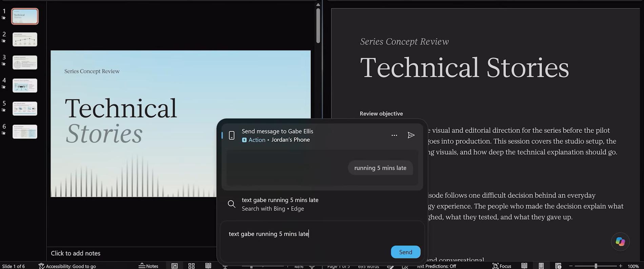644x269 pixels.
Task: Click 'Slide 1 of 6' status text
Action: point(14,266)
